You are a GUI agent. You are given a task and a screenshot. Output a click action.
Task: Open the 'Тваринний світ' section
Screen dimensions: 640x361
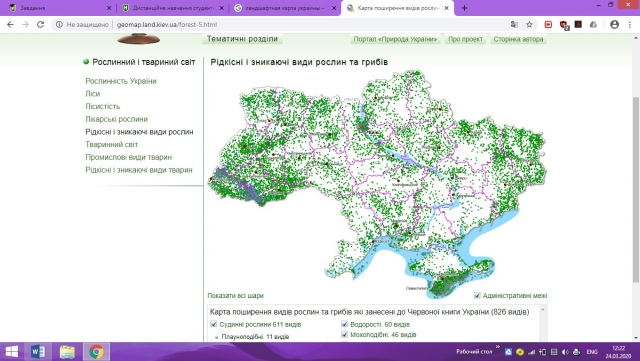111,144
